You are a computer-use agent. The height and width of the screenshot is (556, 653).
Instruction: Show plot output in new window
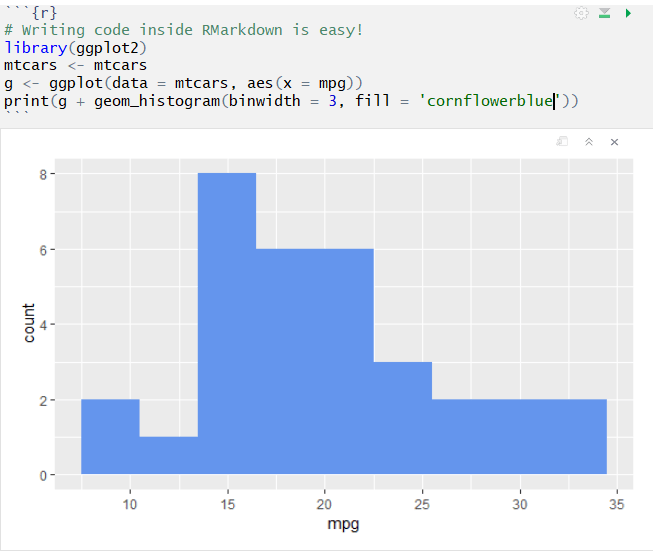point(562,142)
